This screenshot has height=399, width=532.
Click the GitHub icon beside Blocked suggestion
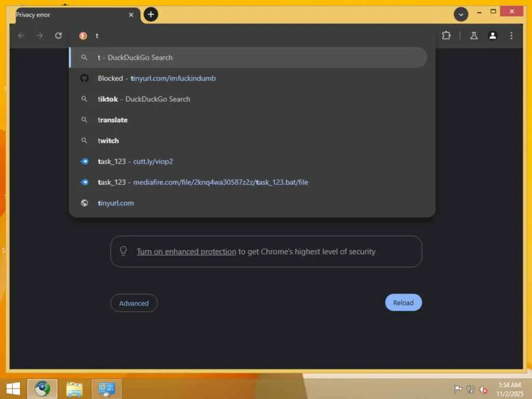pyautogui.click(x=84, y=78)
